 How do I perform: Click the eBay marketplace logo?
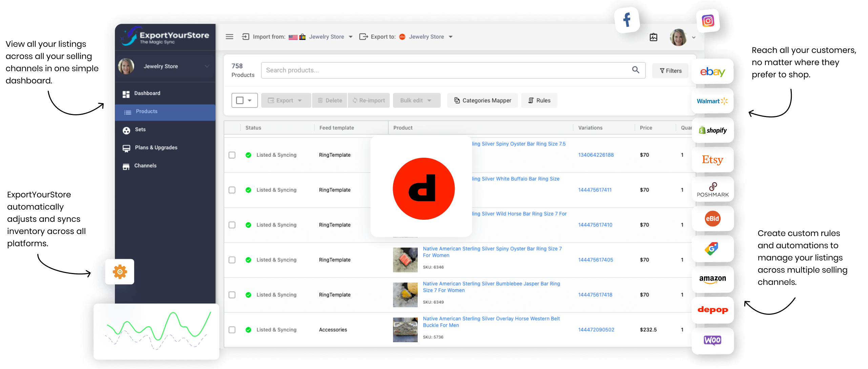point(712,72)
